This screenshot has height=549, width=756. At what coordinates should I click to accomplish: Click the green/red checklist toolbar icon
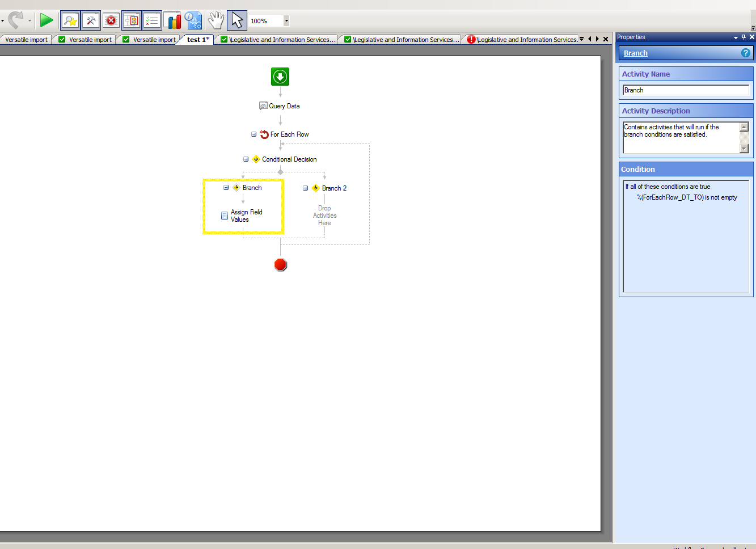click(152, 21)
